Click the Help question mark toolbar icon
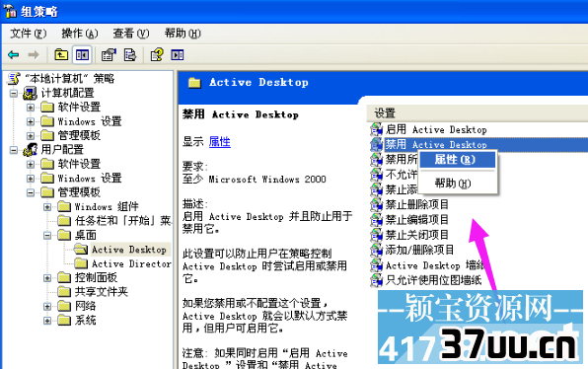The image size is (588, 369). click(x=157, y=55)
